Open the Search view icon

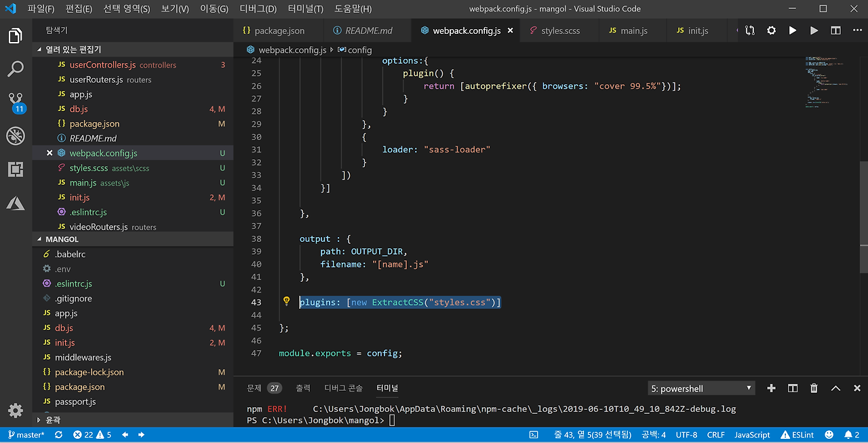point(16,68)
